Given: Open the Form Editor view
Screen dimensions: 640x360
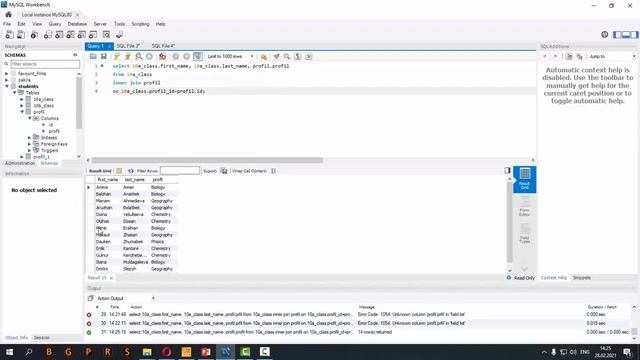Looking at the screenshot, I should (x=524, y=206).
